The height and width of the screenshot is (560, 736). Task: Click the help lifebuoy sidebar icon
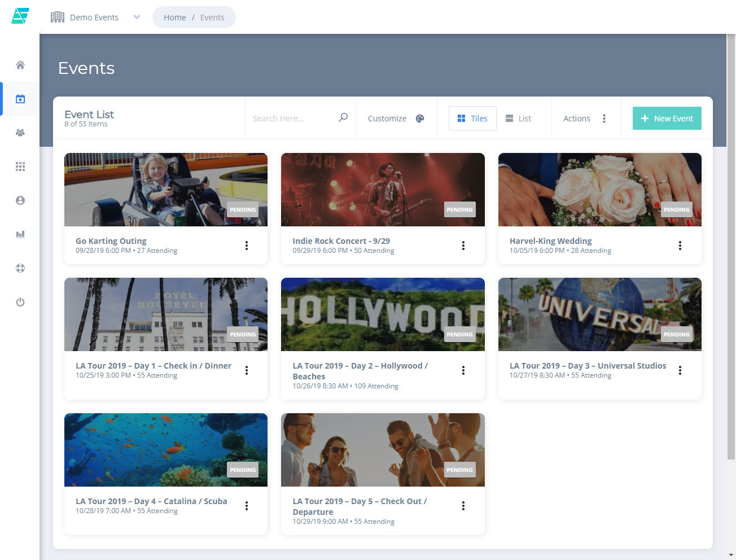click(x=20, y=268)
